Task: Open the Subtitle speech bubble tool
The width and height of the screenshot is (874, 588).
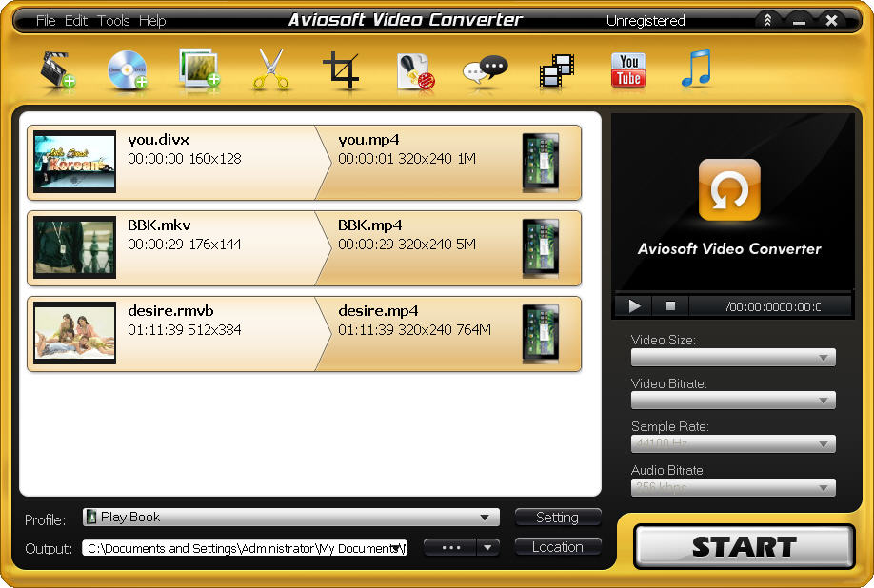Action: (485, 70)
